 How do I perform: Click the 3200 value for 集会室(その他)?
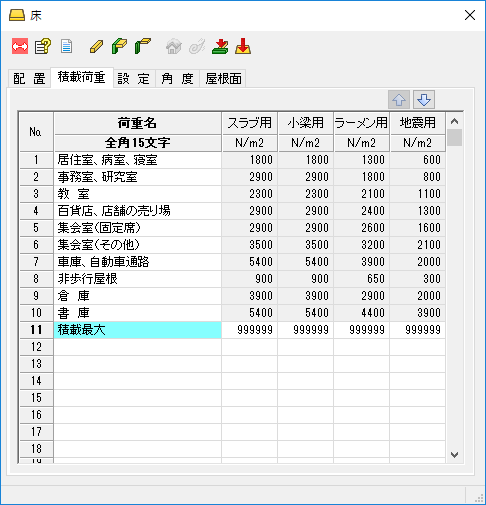pos(362,245)
